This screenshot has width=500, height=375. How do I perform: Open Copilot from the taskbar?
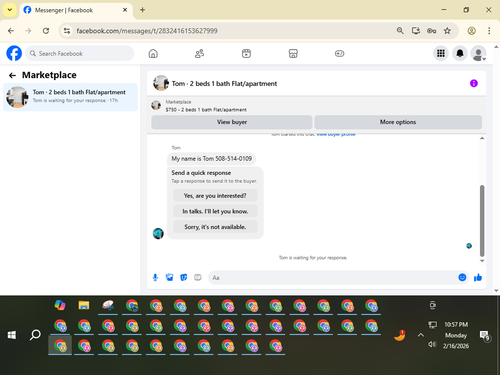click(x=60, y=305)
